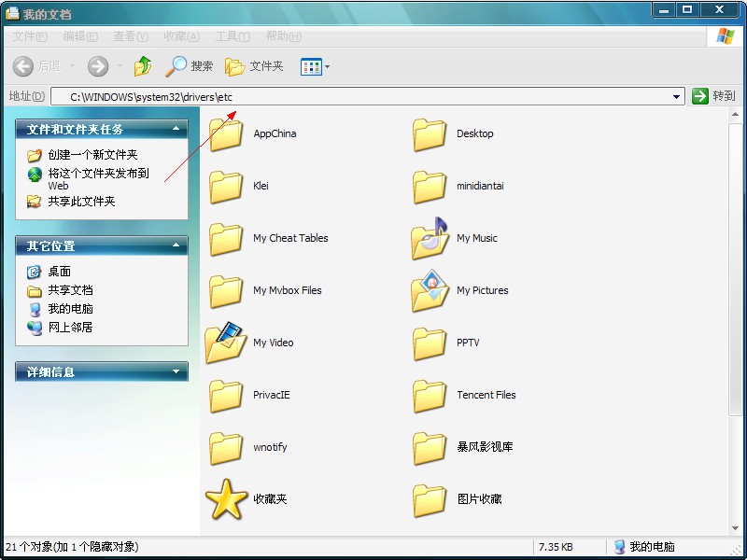Go up one folder level

[x=143, y=66]
